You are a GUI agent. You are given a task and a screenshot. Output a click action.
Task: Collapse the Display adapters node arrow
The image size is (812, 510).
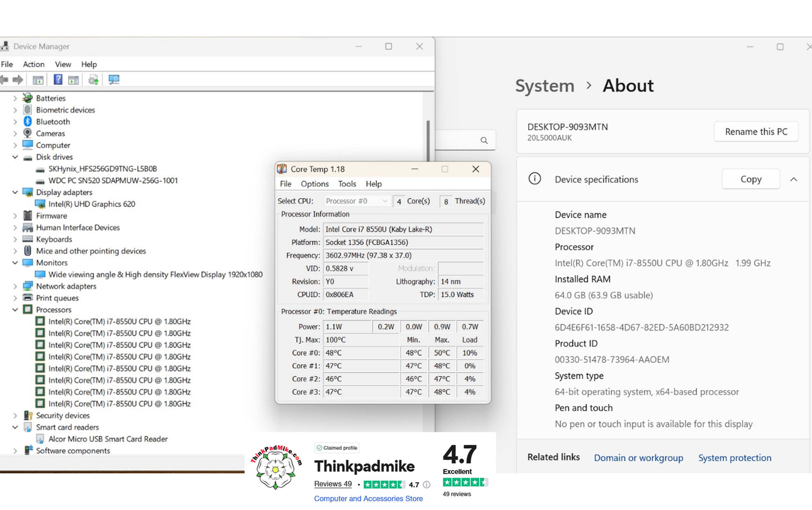click(x=15, y=192)
